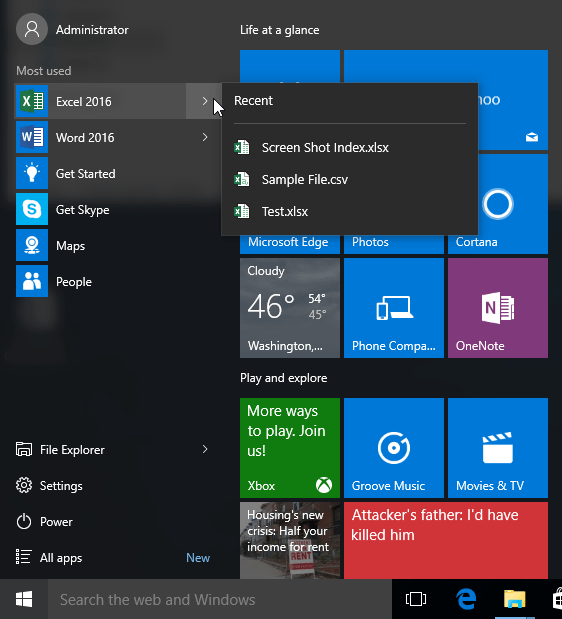Click the Word 2016 app icon
Image resolution: width=562 pixels, height=619 pixels.
click(x=32, y=137)
